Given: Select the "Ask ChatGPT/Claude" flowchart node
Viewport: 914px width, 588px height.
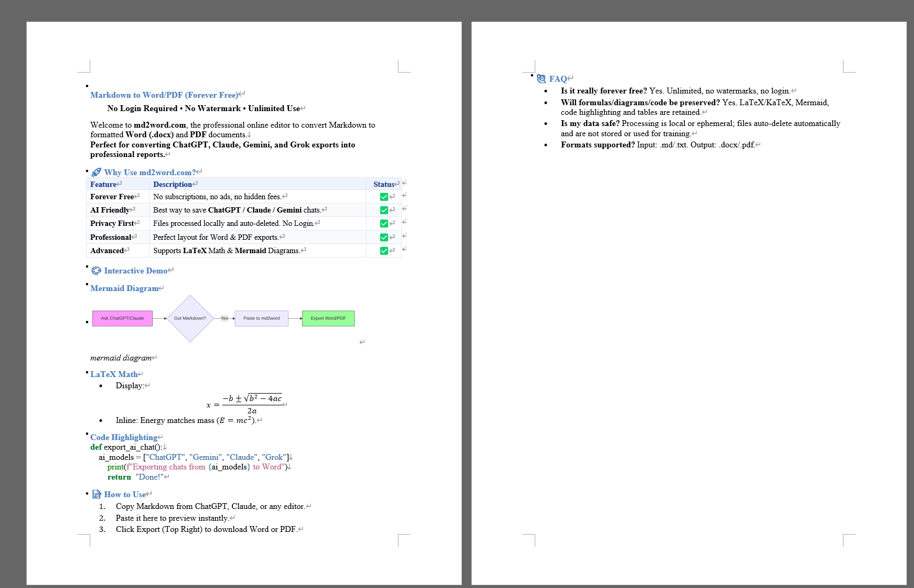Looking at the screenshot, I should tap(122, 318).
